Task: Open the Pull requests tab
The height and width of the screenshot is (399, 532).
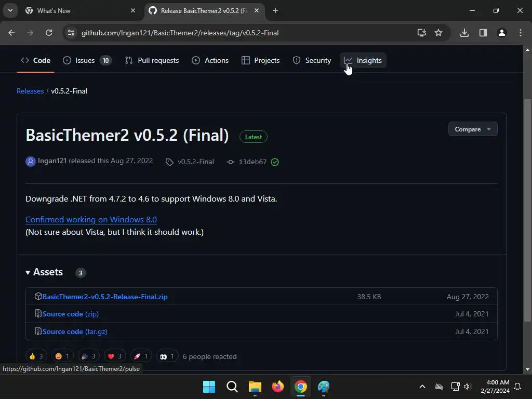Action: pyautogui.click(x=152, y=60)
